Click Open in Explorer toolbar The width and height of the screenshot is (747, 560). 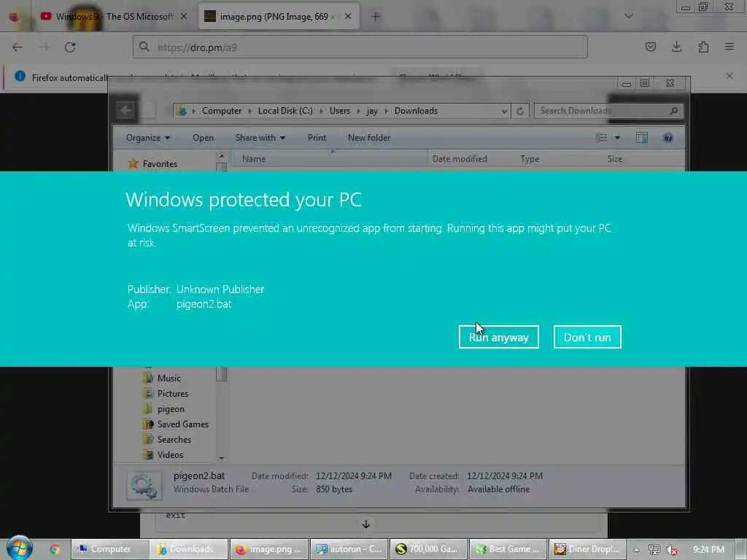(203, 138)
